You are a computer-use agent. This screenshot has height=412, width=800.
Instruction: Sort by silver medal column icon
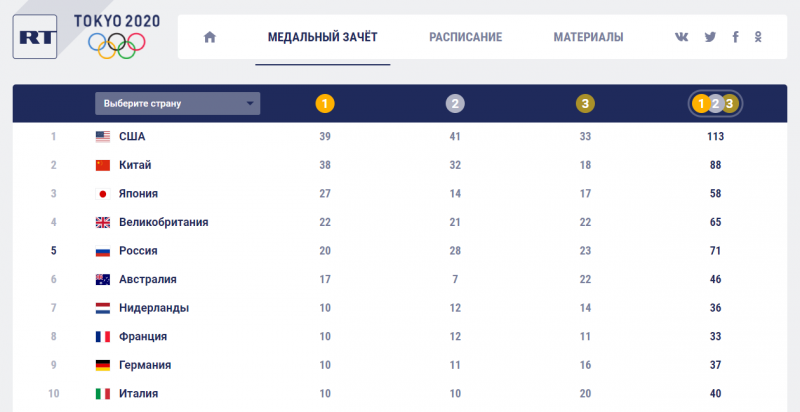455,103
